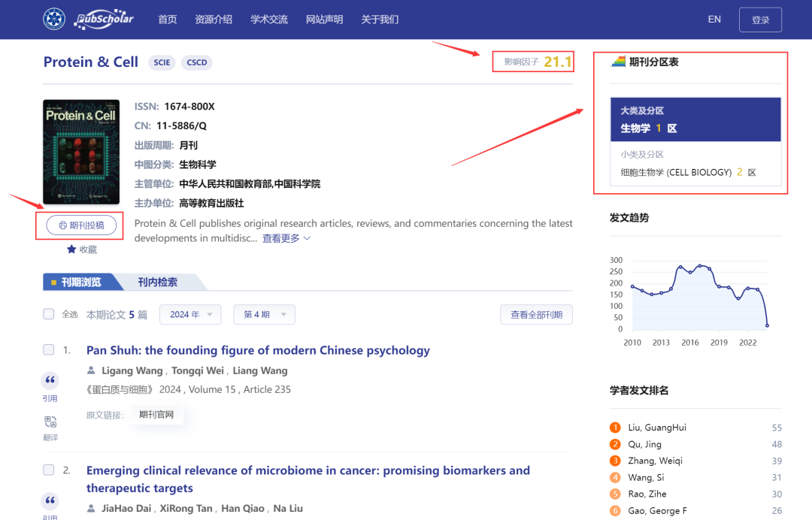Open the 期刊官网 original link button
The height and width of the screenshot is (520, 812).
(156, 415)
